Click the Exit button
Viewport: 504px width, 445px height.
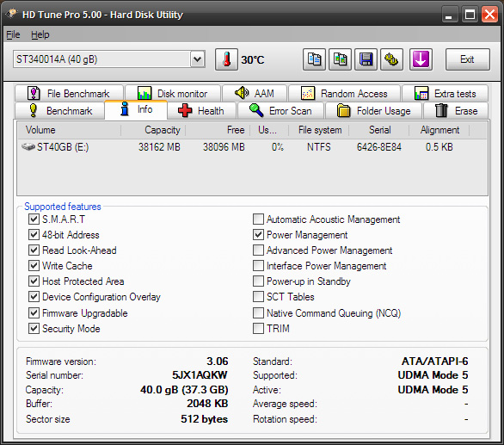(467, 59)
